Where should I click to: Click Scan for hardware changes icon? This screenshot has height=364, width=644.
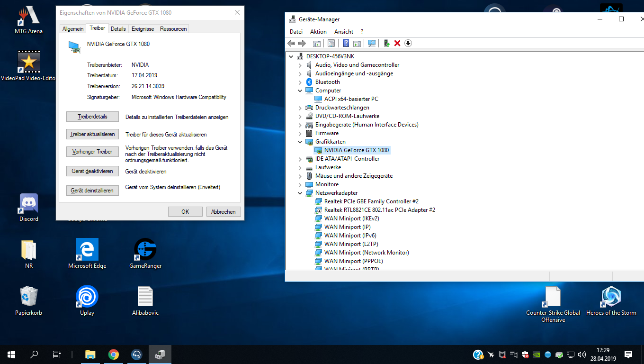click(372, 43)
